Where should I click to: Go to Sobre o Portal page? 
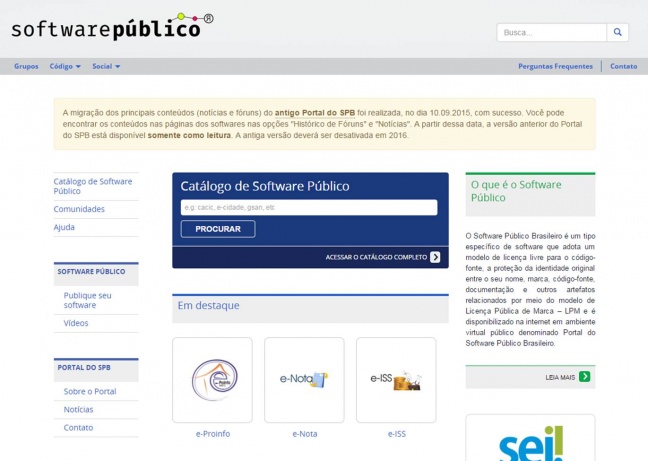point(90,391)
